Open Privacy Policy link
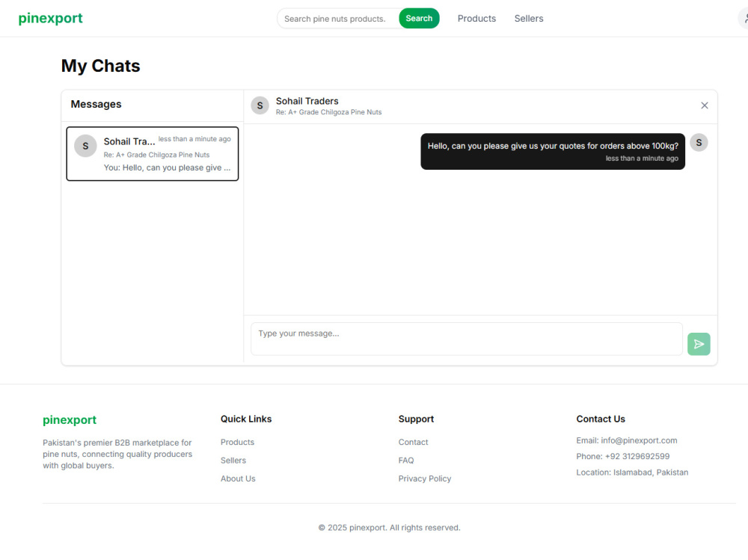748x560 pixels. click(425, 479)
